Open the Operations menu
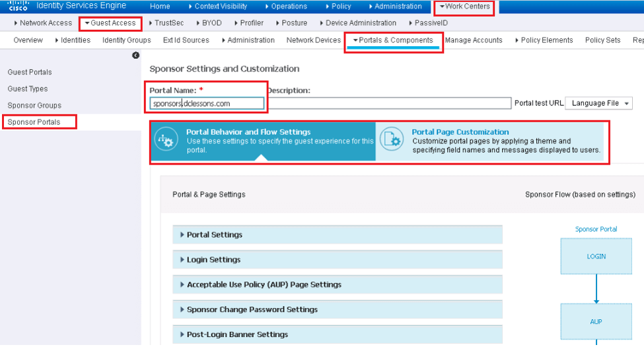Screen dimensions: 644x347 286,6
